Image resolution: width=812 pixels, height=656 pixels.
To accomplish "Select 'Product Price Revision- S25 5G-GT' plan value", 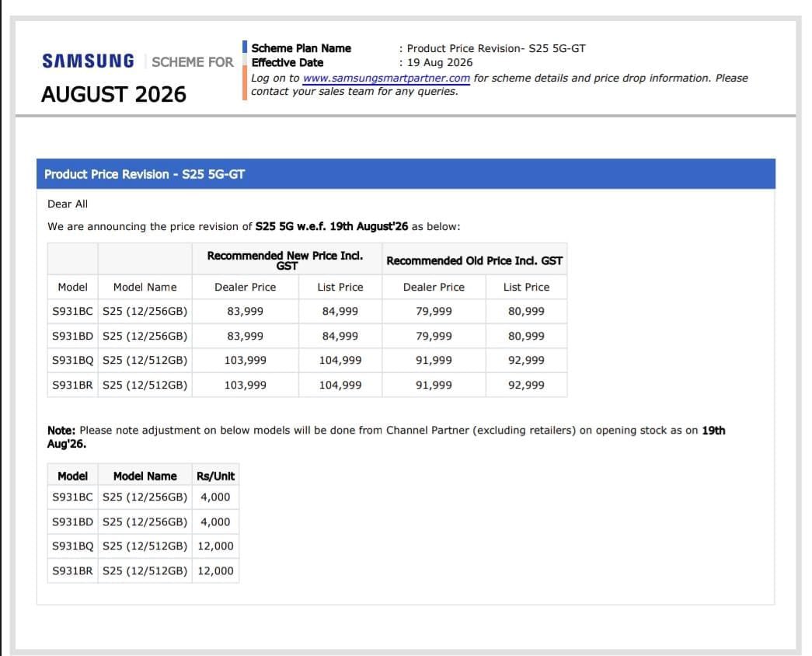I will 496,48.
